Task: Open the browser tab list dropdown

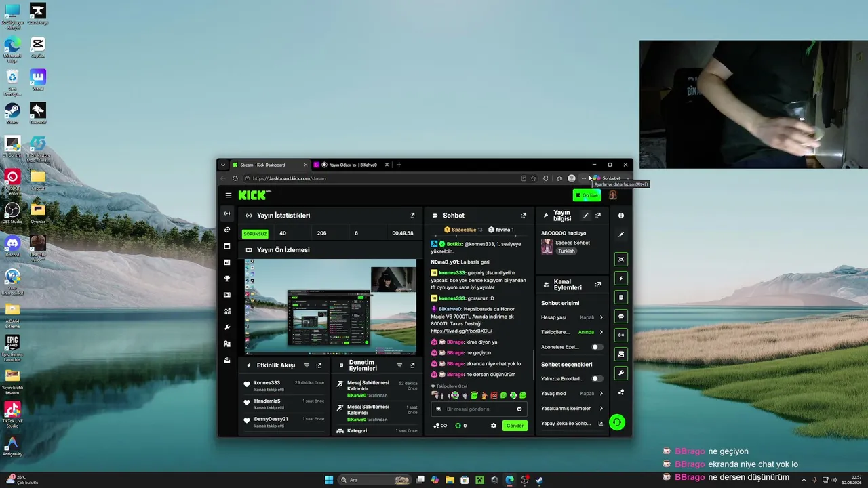Action: 222,165
